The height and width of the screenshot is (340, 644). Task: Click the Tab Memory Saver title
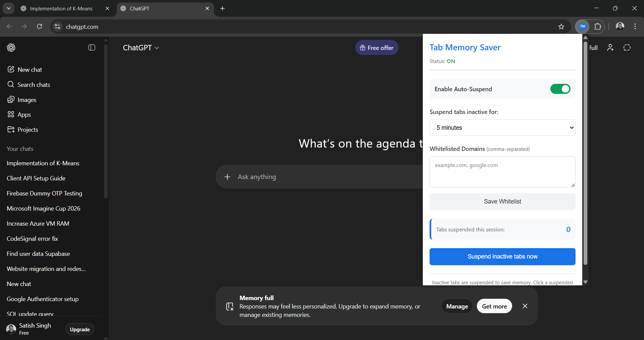coord(465,47)
